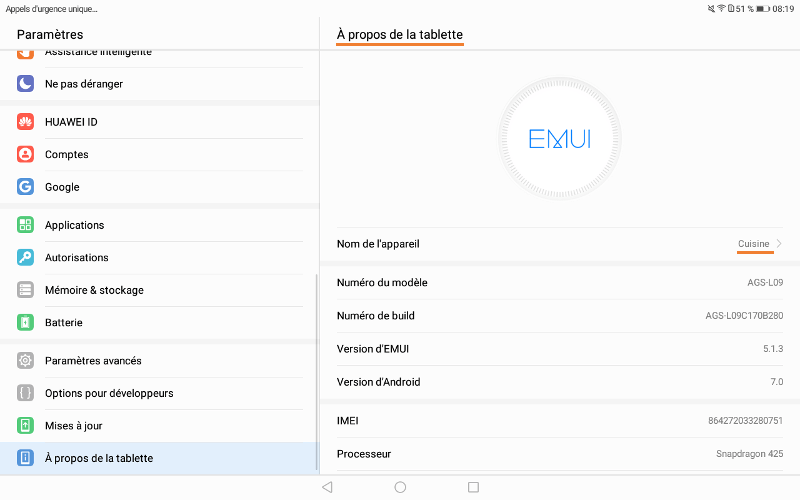Image resolution: width=800 pixels, height=500 pixels.
Task: Open Ne pas déranger settings
Action: point(160,84)
